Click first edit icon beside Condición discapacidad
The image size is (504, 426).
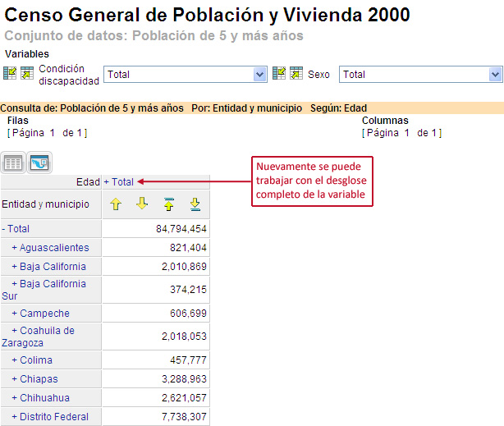[x=10, y=73]
